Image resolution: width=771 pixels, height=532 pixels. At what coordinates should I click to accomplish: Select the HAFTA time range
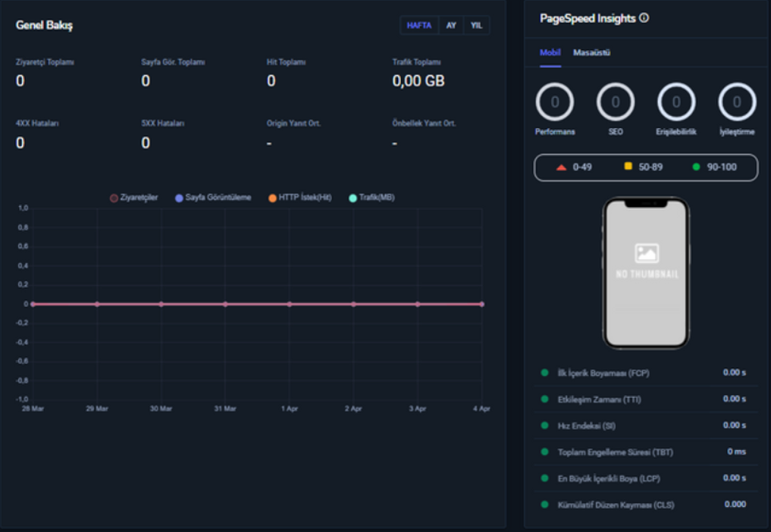tap(419, 26)
